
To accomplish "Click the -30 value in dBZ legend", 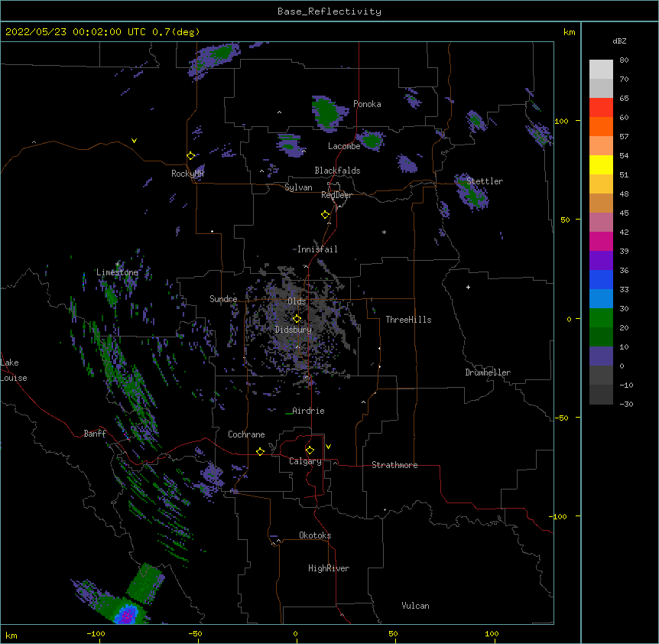I will click(x=626, y=404).
